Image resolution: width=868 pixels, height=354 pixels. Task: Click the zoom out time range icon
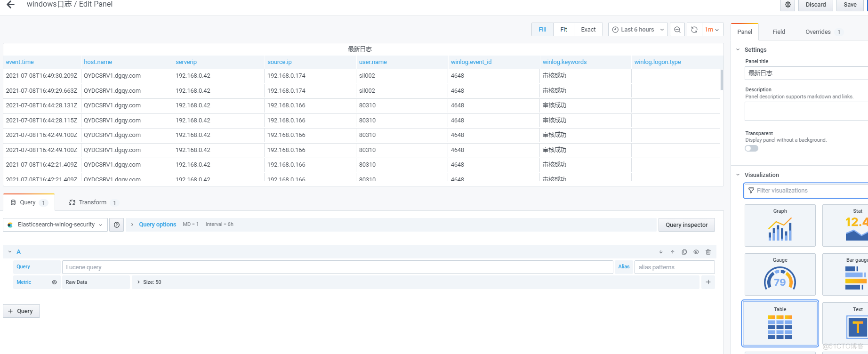[x=677, y=30]
